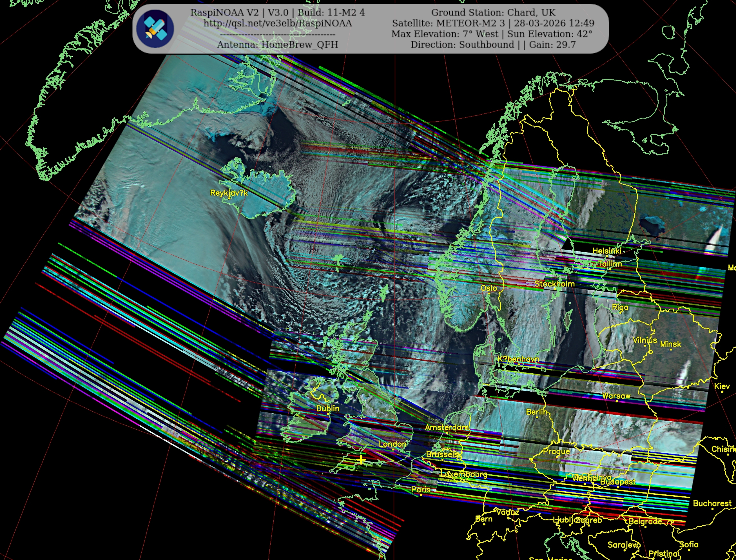This screenshot has width=736, height=560.
Task: Select the Amsterdam label on the map
Action: (x=447, y=427)
